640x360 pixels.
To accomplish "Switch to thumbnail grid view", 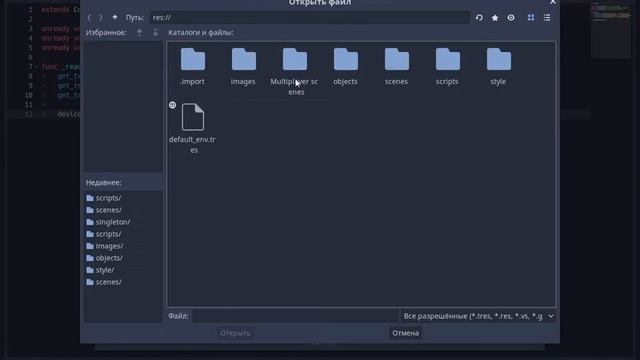I will pyautogui.click(x=531, y=18).
